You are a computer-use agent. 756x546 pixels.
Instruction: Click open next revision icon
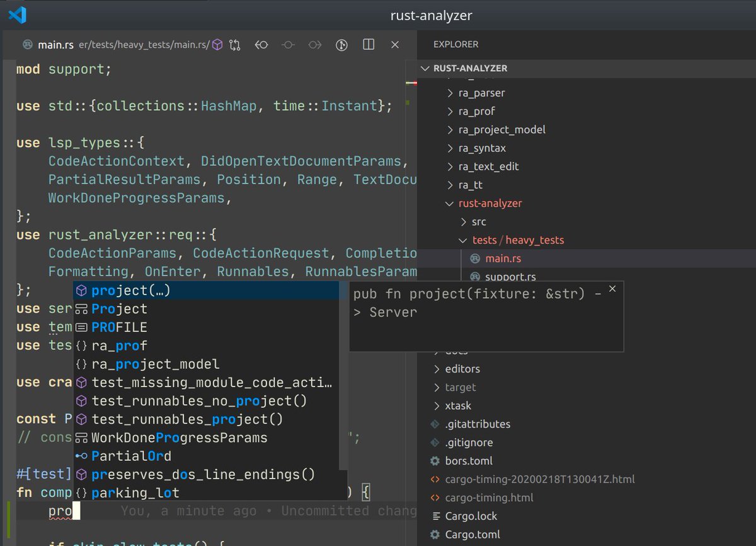click(x=315, y=45)
